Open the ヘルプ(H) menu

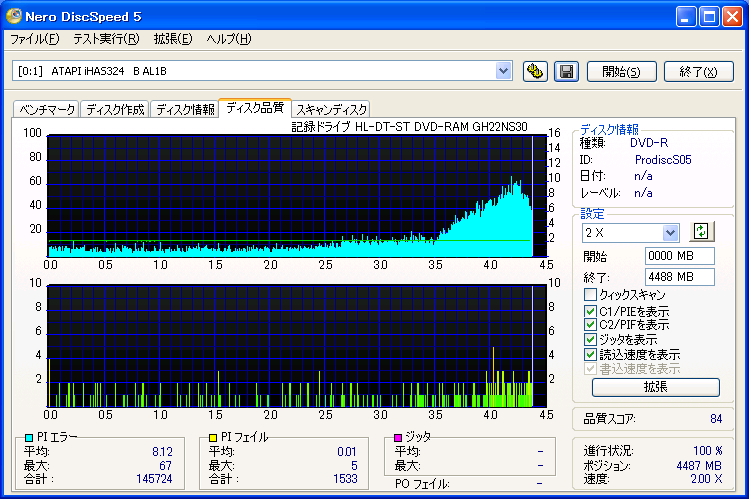(x=229, y=39)
